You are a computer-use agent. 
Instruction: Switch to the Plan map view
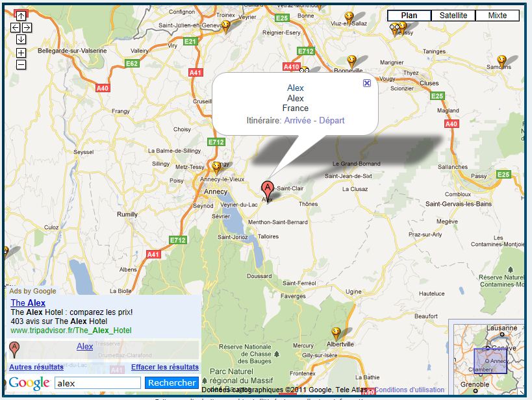point(409,16)
